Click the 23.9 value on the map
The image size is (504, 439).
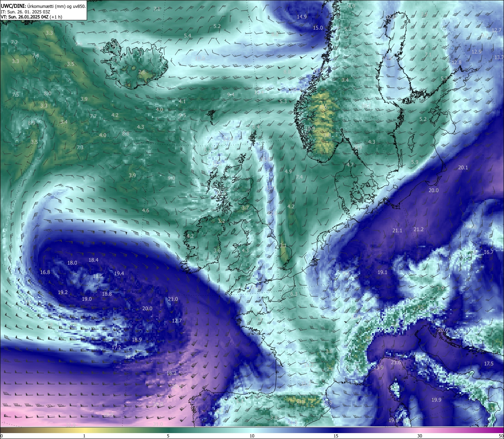pos(378,368)
